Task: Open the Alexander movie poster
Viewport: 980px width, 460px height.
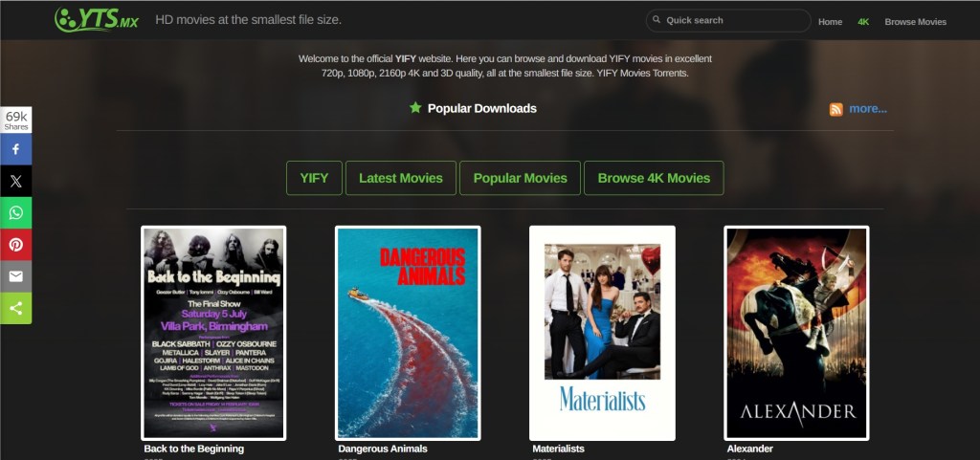Action: 796,333
